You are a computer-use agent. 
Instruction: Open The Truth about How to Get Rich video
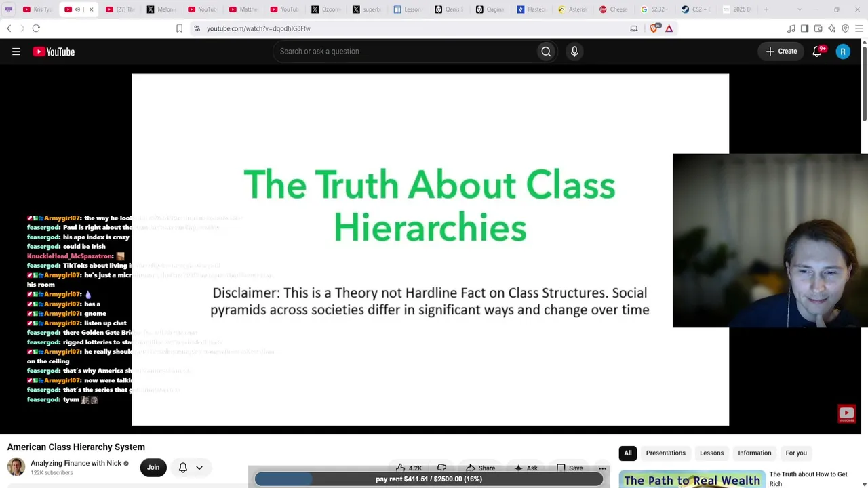[x=808, y=479]
